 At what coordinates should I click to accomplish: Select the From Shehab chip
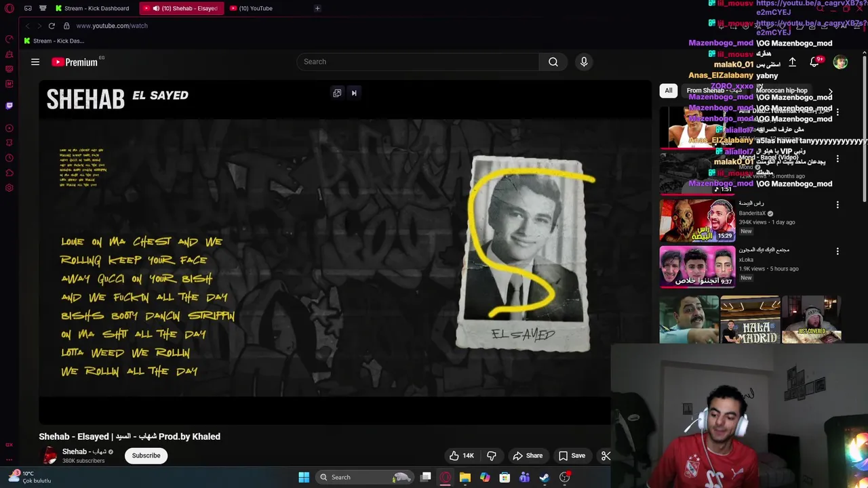click(x=714, y=90)
